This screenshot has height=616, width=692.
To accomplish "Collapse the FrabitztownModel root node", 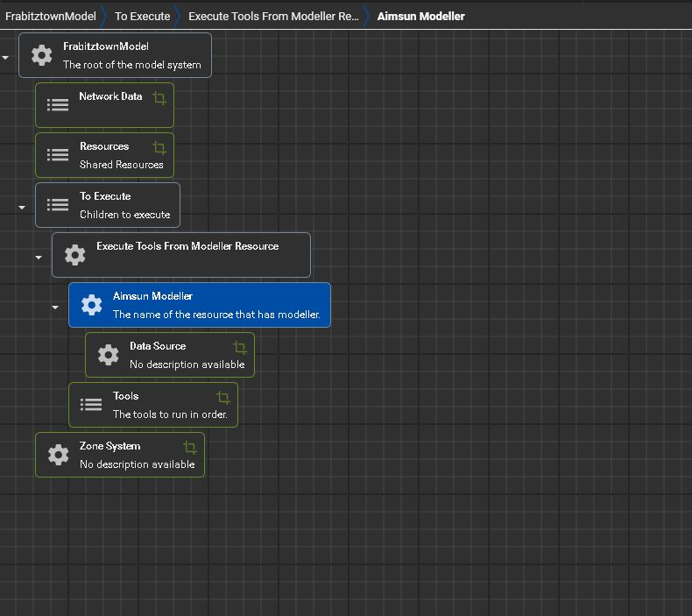I will point(5,58).
